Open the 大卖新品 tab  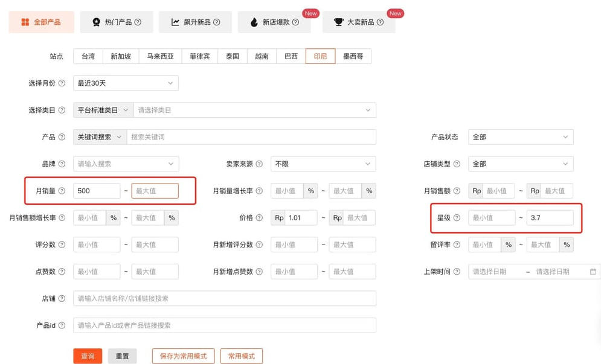click(359, 22)
